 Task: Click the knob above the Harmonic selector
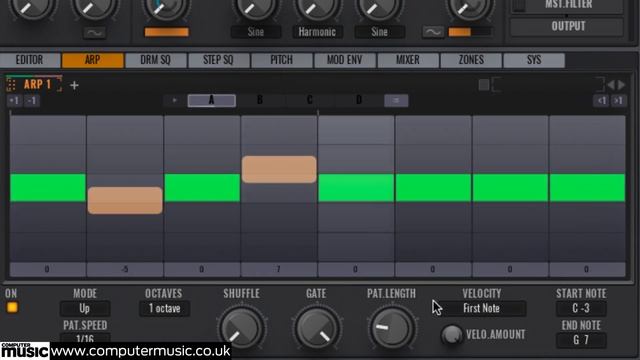[x=317, y=7]
